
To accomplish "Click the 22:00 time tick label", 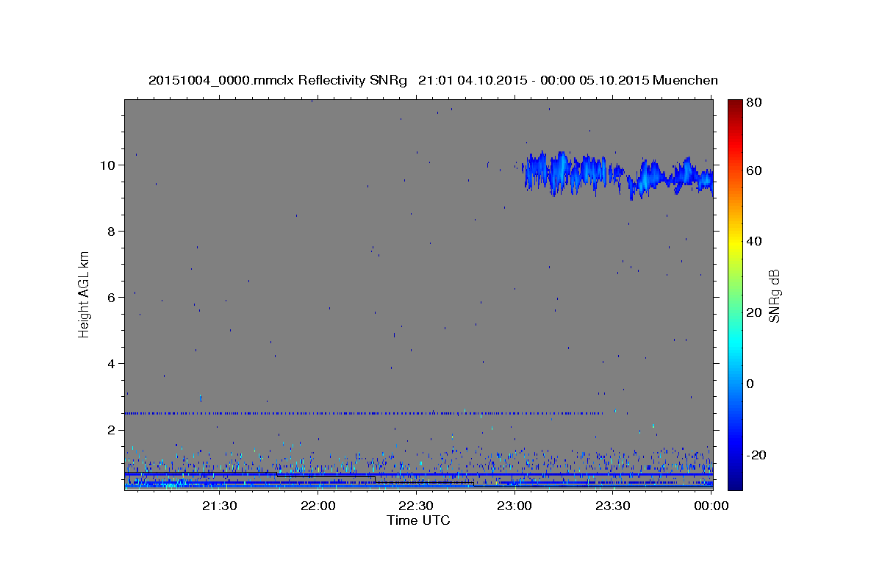I will [318, 506].
